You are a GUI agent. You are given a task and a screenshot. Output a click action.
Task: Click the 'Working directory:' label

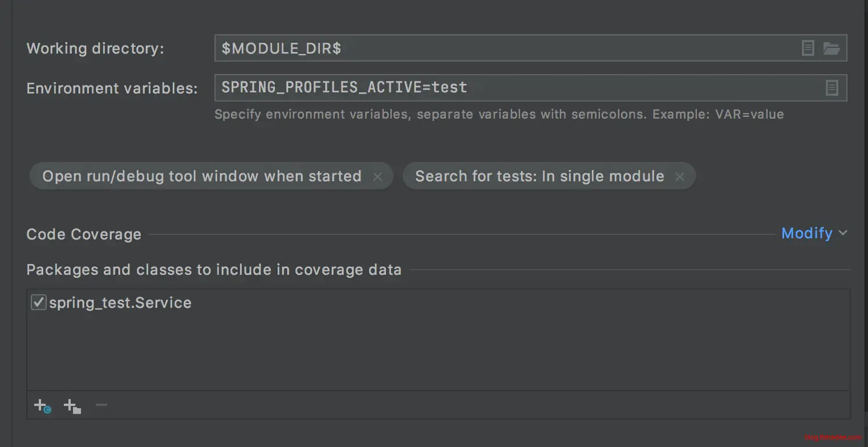(x=95, y=48)
